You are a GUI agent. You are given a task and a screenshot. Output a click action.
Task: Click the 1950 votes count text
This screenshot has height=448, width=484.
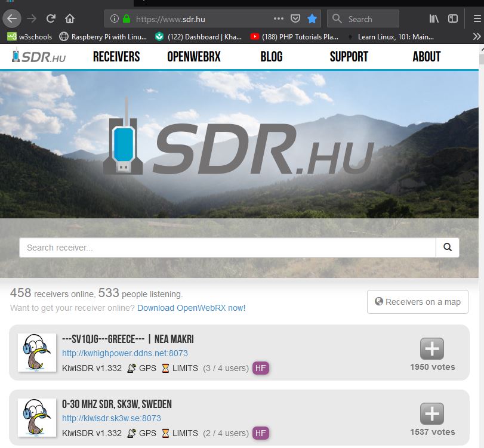click(433, 367)
